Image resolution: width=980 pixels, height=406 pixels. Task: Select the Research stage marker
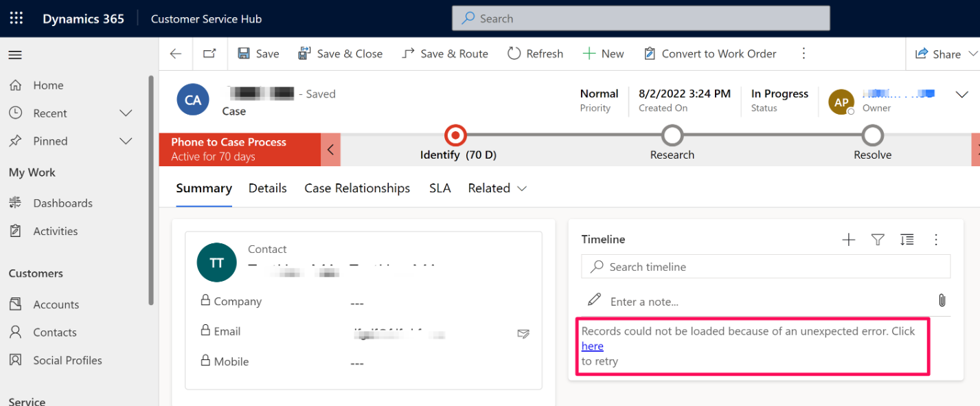coord(672,135)
